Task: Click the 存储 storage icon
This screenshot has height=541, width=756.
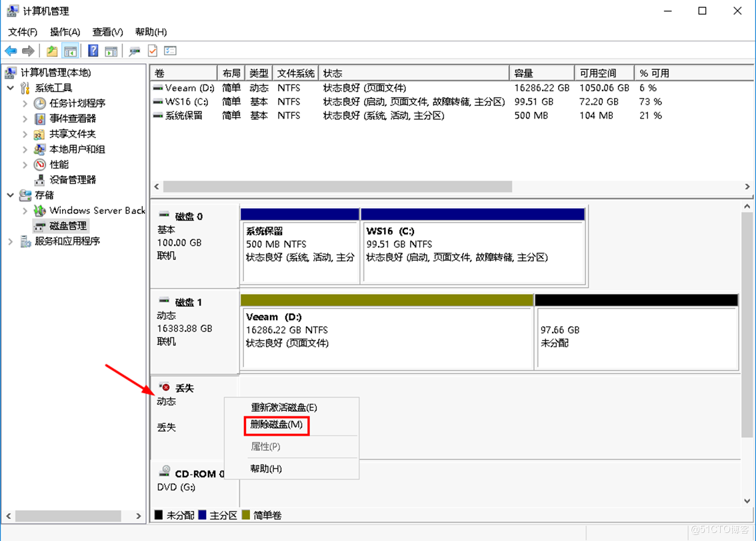Action: pyautogui.click(x=25, y=195)
